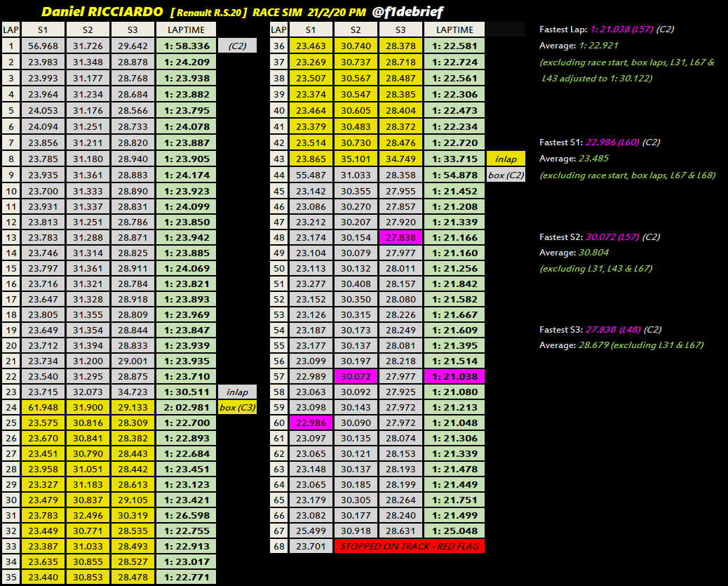Select S1 value 25.499 on lap 67
This screenshot has width=728, height=586.
(x=311, y=531)
